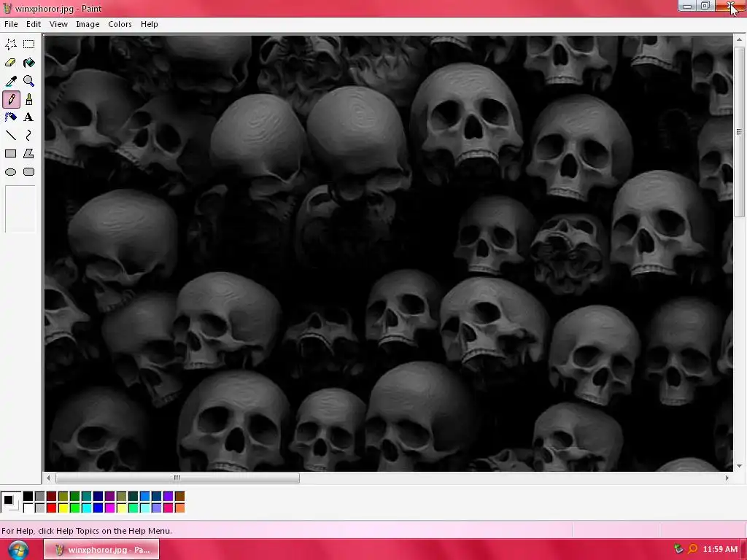This screenshot has width=747, height=560.
Task: Click the green system tray icon
Action: coord(678,549)
